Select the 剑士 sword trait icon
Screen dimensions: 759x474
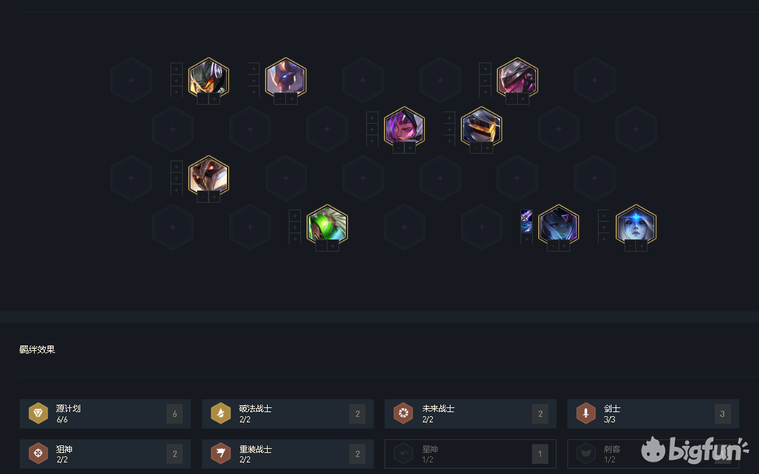click(586, 413)
